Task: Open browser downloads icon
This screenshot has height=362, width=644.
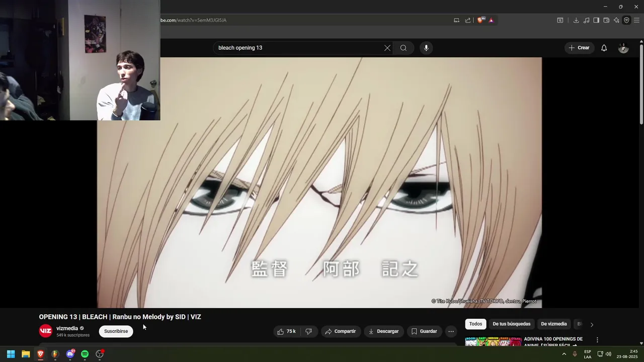Action: click(576, 20)
